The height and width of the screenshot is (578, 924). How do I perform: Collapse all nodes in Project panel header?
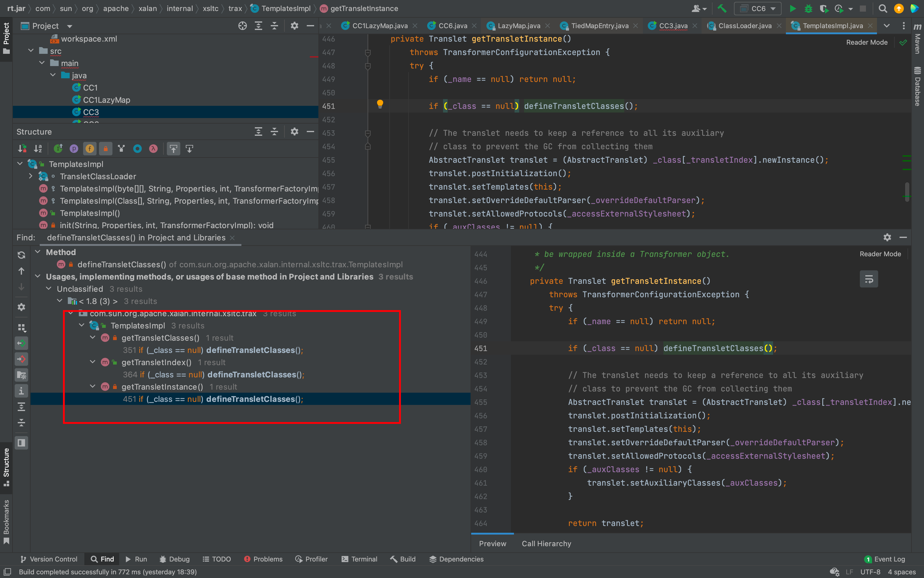coord(274,26)
